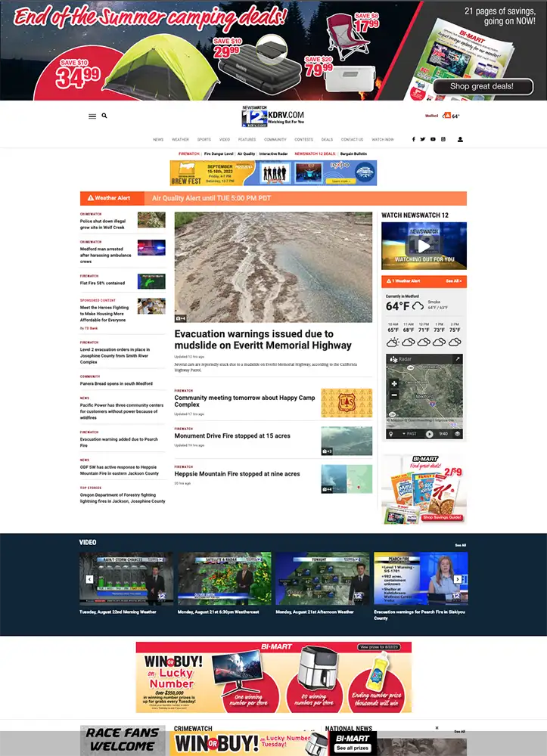Click the header weather icon beside 64°
Viewport: 547px width, 756px height.
(x=446, y=116)
